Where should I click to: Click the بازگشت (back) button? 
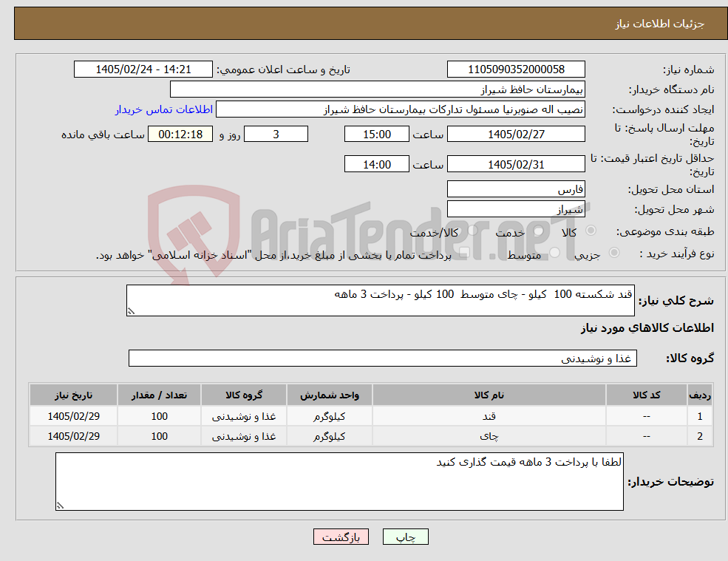[x=341, y=537]
